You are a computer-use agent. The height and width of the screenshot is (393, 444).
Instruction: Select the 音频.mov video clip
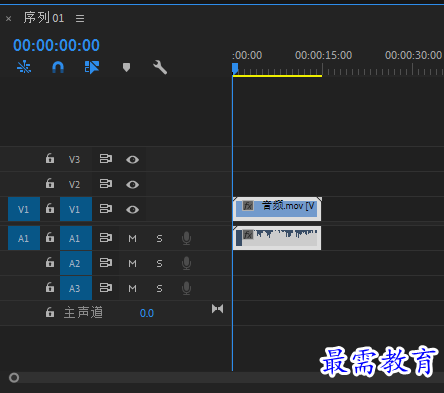(x=277, y=209)
